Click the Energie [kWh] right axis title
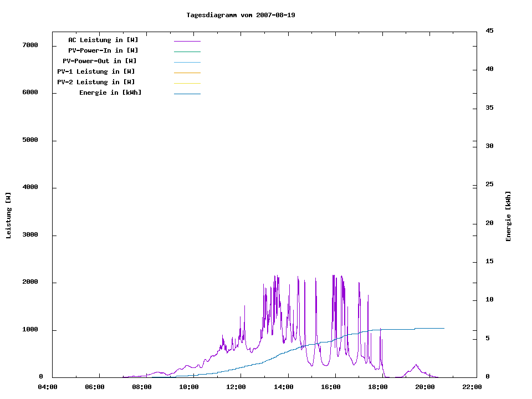Viewport: 532px width, 399px height. pos(508,216)
